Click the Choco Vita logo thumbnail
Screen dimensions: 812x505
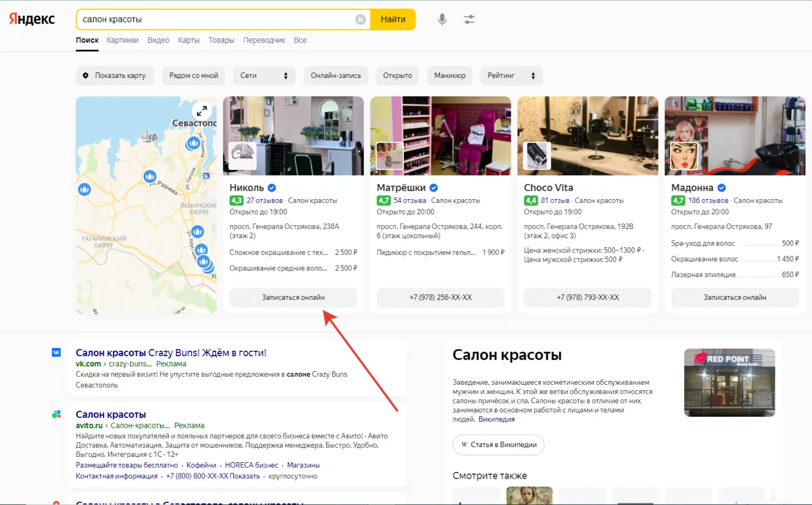(x=537, y=155)
